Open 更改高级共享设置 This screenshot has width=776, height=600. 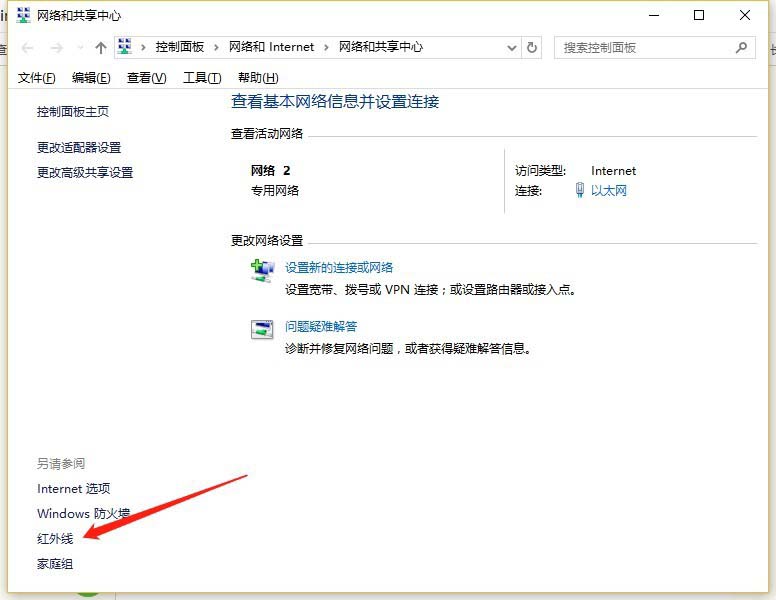tap(85, 173)
